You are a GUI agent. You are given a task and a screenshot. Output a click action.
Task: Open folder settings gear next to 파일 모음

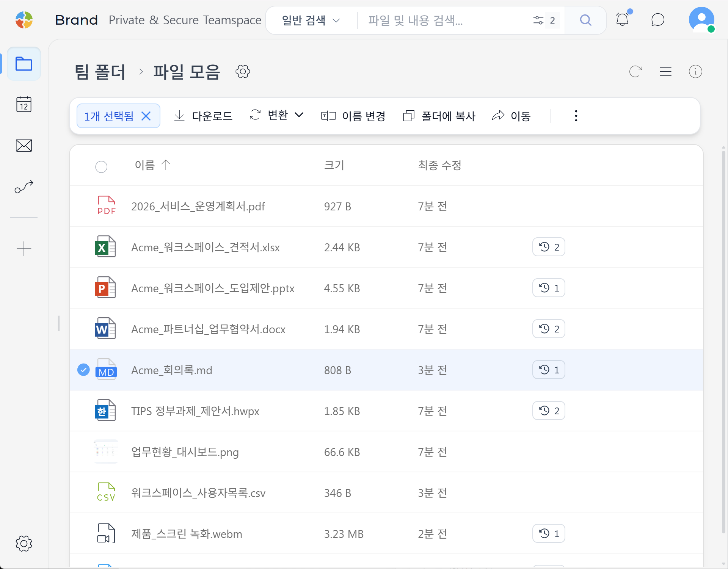point(243,71)
